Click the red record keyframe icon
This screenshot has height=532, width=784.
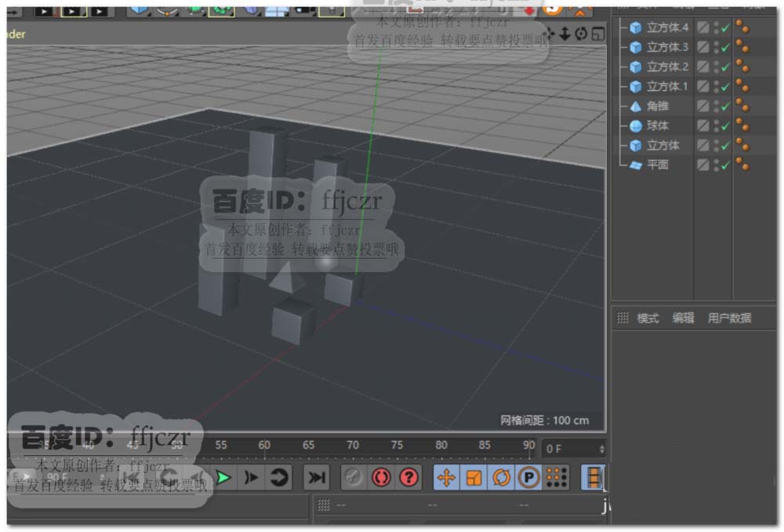381,477
